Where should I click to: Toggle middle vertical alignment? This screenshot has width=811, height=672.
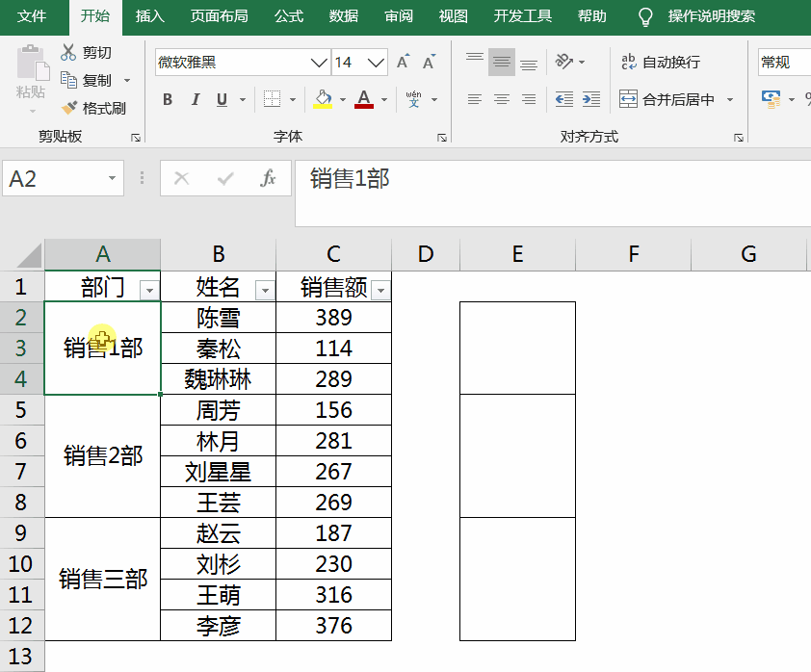click(x=501, y=62)
